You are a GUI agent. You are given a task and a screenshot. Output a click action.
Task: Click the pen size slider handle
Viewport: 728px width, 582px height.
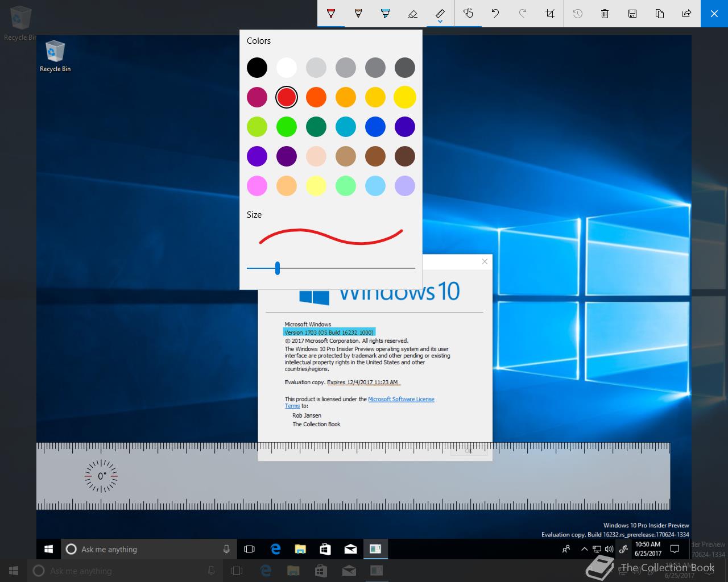tap(278, 268)
